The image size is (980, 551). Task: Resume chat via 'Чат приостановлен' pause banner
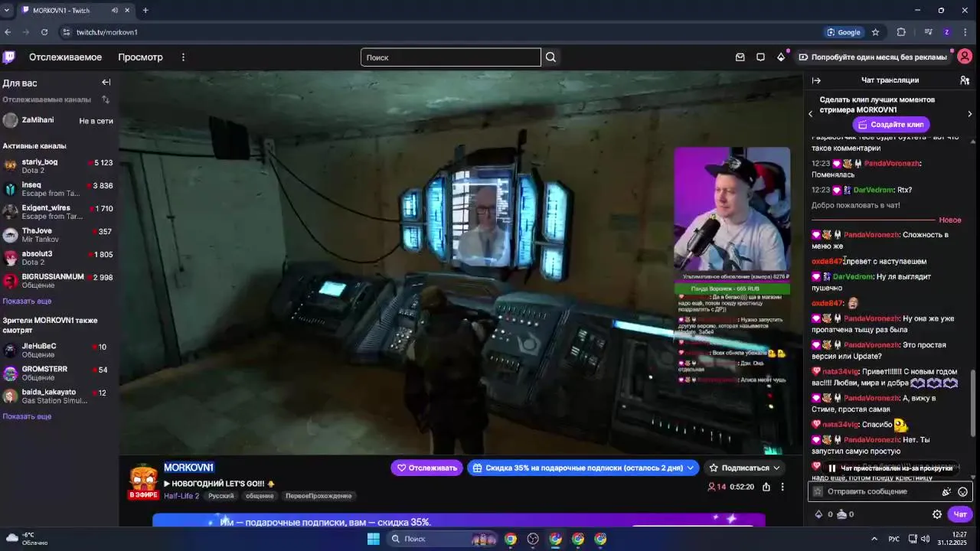coord(890,468)
